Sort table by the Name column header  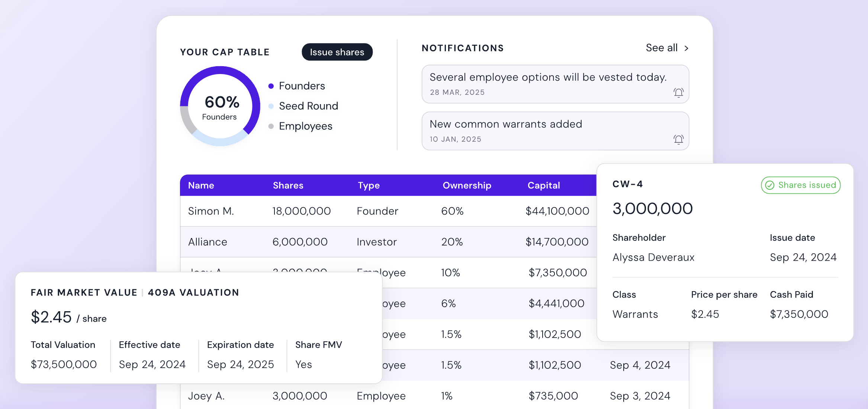tap(201, 185)
